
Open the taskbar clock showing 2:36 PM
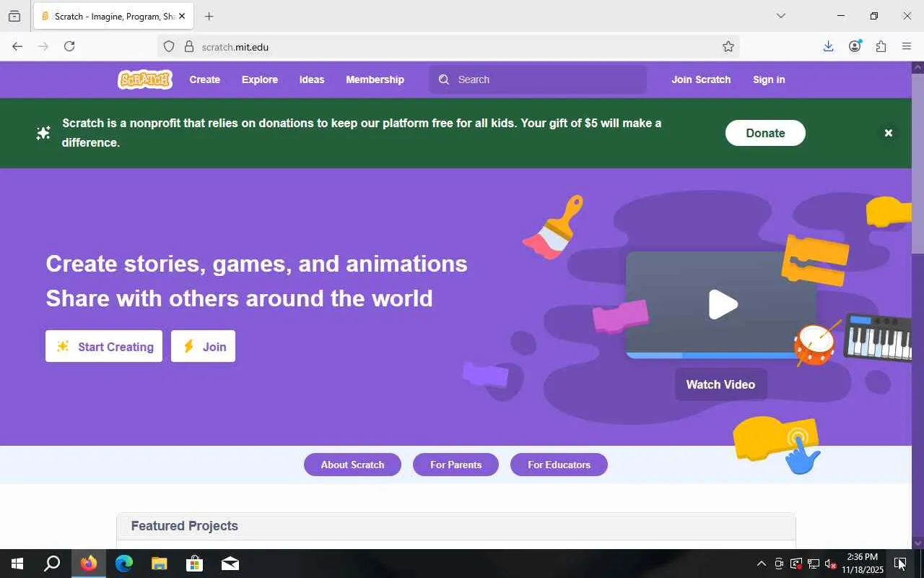click(863, 564)
